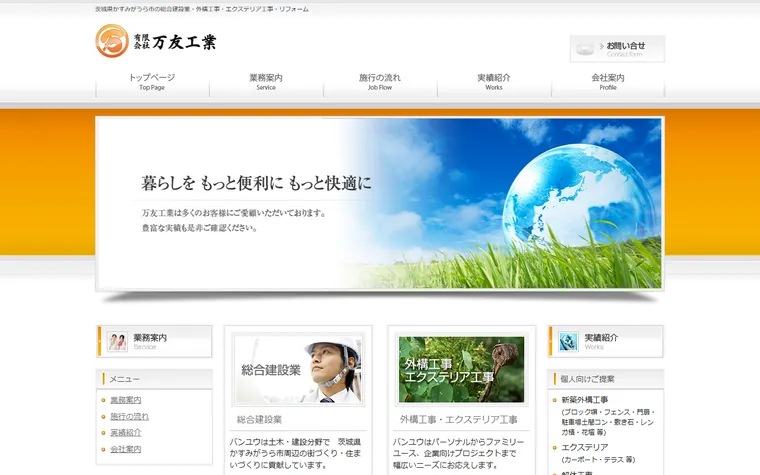Open 会社案内 link in メニュー list
The image size is (760, 475).
click(x=126, y=449)
